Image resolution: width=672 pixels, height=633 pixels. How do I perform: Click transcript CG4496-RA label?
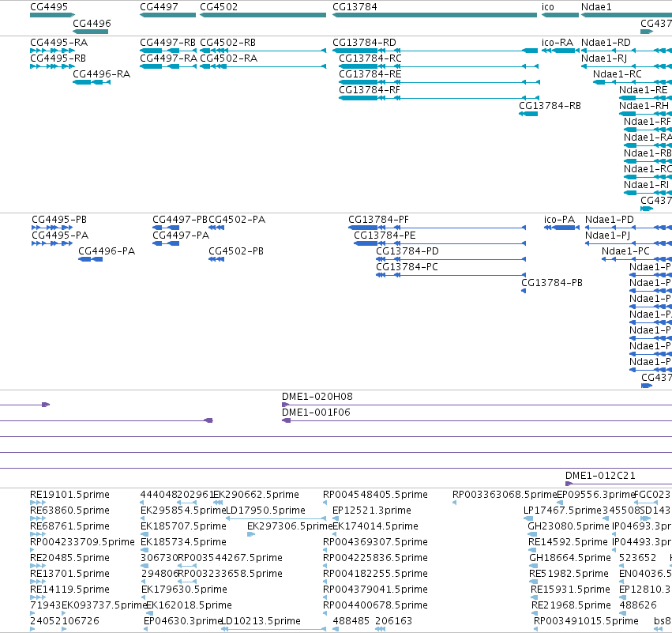point(102,73)
